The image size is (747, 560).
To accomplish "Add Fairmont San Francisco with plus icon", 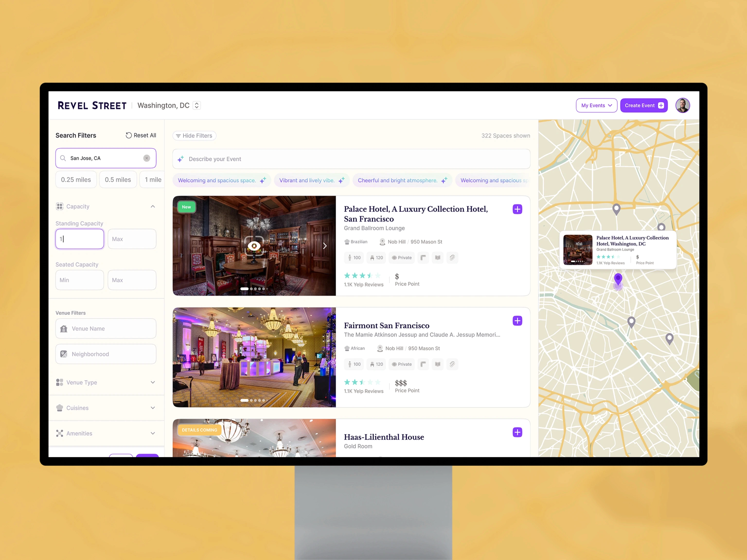I will (517, 321).
